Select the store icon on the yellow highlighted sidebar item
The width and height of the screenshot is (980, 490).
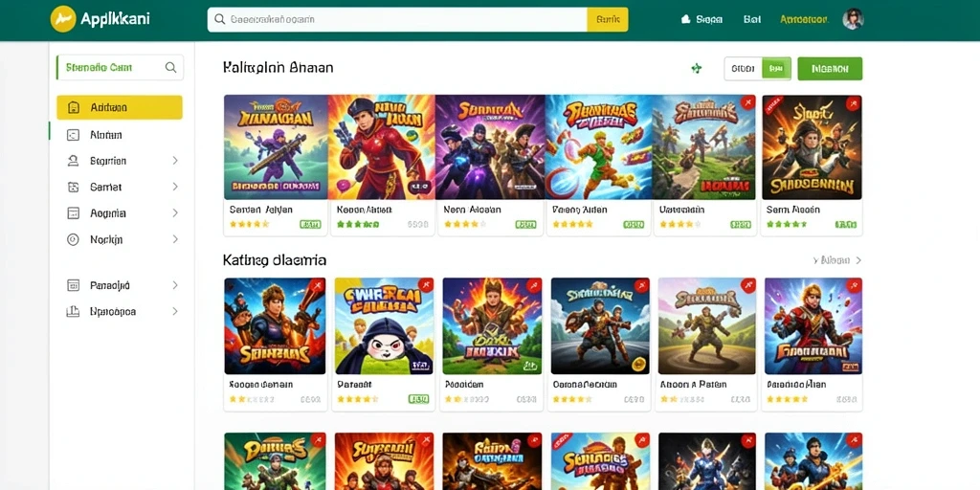click(x=73, y=107)
